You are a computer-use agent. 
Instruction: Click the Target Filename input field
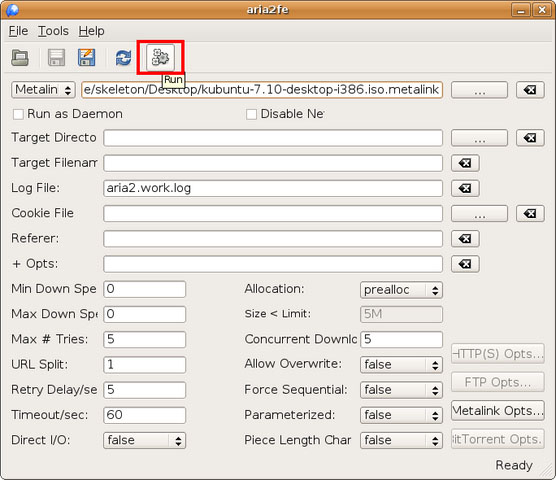pos(273,163)
